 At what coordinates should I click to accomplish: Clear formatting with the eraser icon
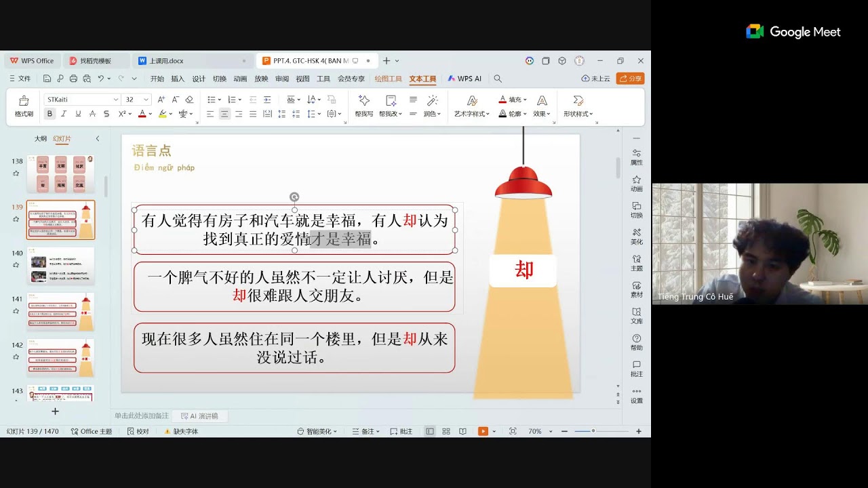coord(189,100)
